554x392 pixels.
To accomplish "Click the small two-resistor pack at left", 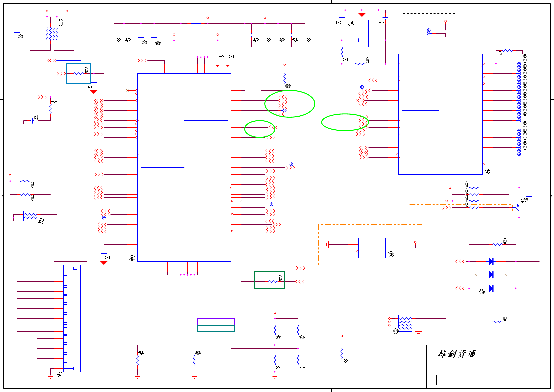I will click(30, 216).
